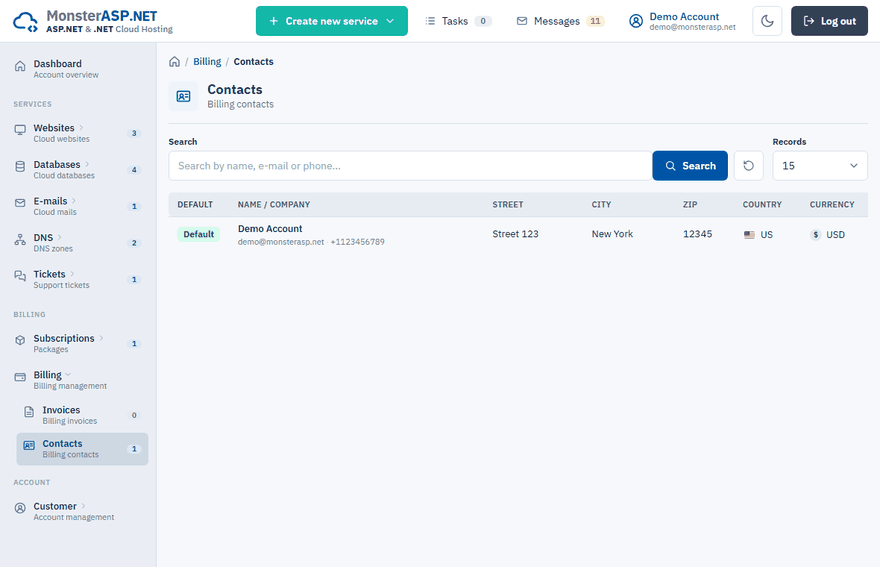Click the Databases cylinder icon

[20, 167]
